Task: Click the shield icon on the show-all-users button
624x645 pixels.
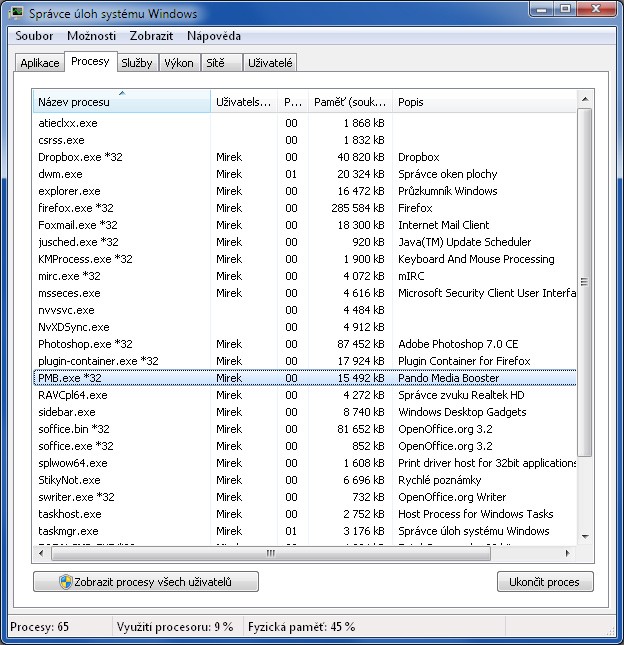Action: point(66,582)
